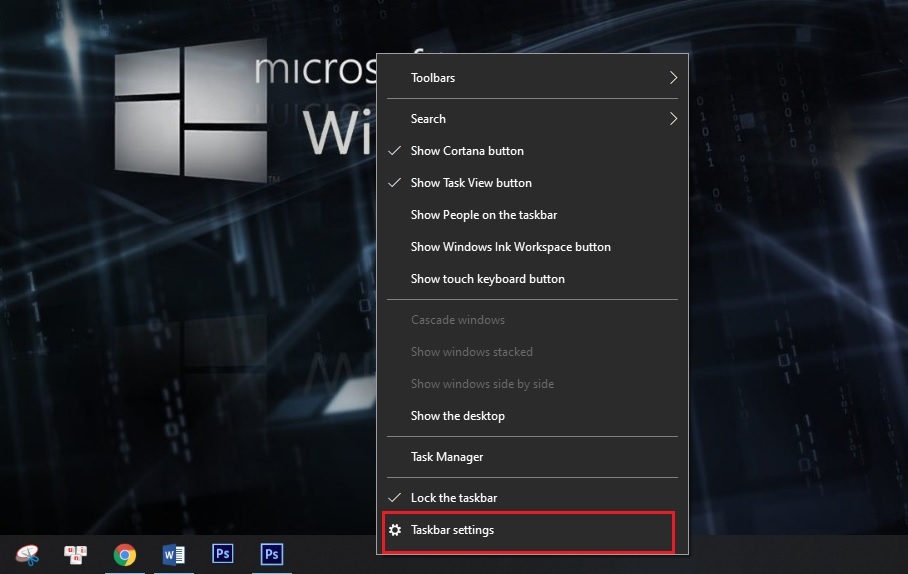This screenshot has width=908, height=574.
Task: Open the Snipping Tool taskbar icon
Action: (x=27, y=554)
